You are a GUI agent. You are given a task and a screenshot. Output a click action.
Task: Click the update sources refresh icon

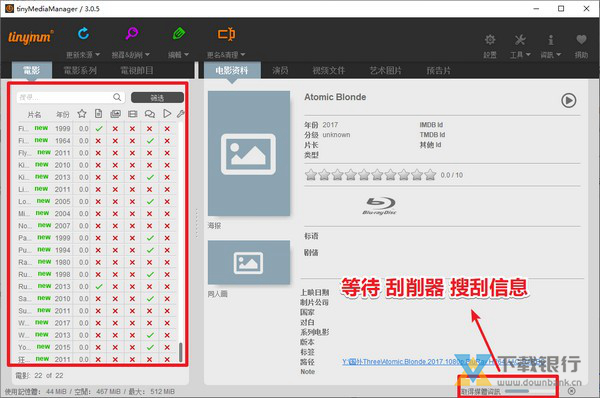click(x=83, y=34)
